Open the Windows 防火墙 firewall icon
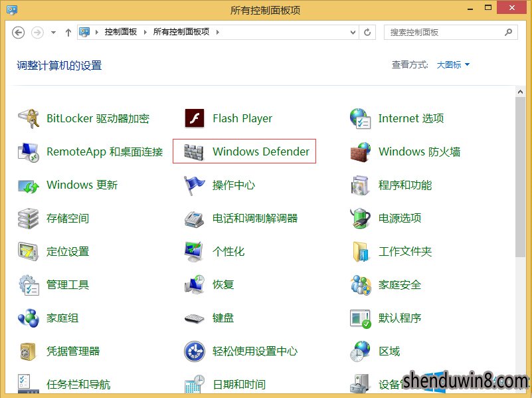Screen dimensions: 532x398 click(x=361, y=151)
